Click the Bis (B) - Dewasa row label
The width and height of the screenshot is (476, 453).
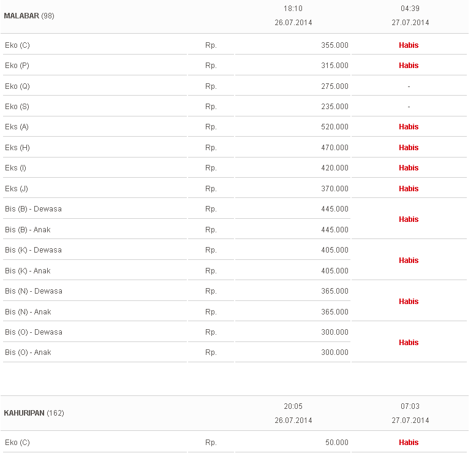pyautogui.click(x=33, y=209)
